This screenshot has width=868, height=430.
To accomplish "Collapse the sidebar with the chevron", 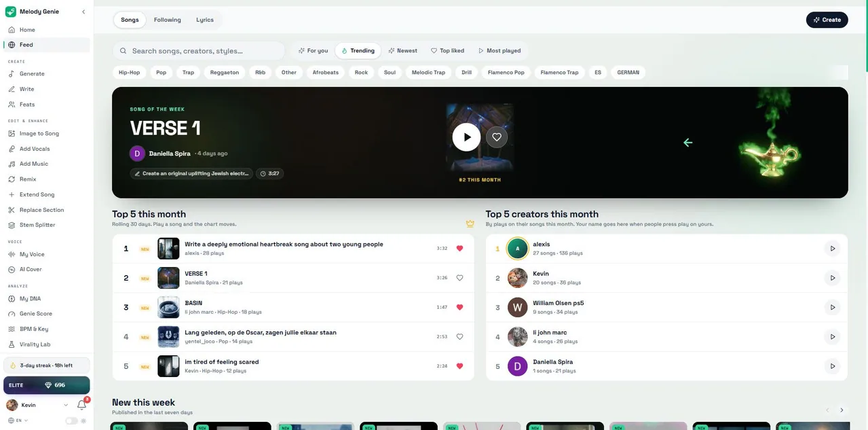I will [x=83, y=12].
